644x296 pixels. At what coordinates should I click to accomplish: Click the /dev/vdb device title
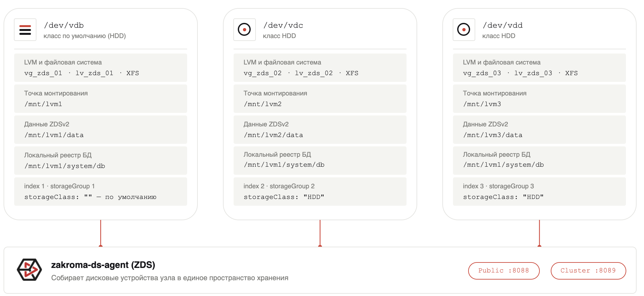coord(64,25)
